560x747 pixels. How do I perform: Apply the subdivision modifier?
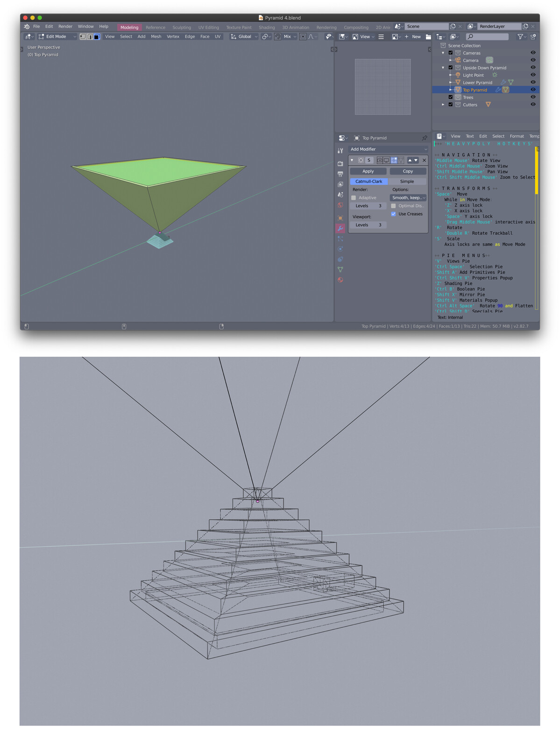click(368, 171)
